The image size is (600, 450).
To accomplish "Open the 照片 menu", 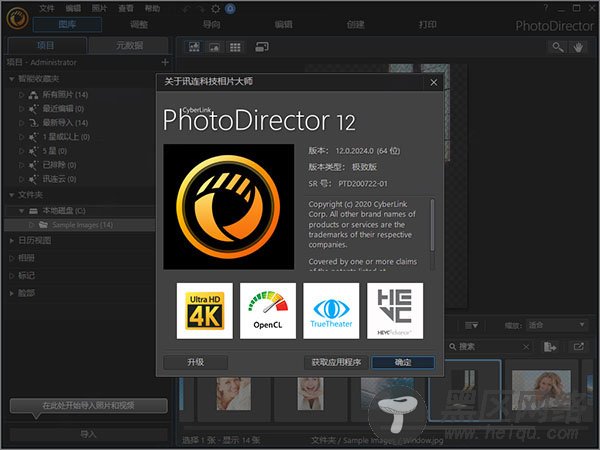I will point(99,8).
